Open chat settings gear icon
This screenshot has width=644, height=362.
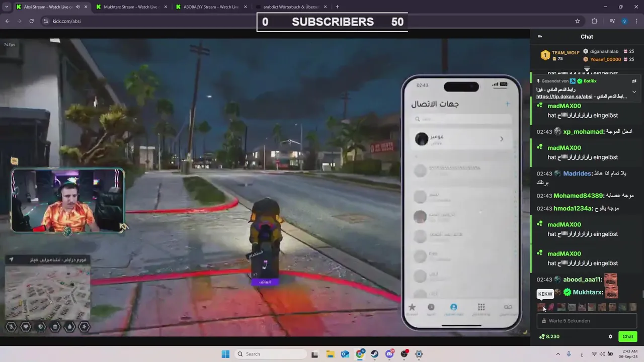point(610,337)
